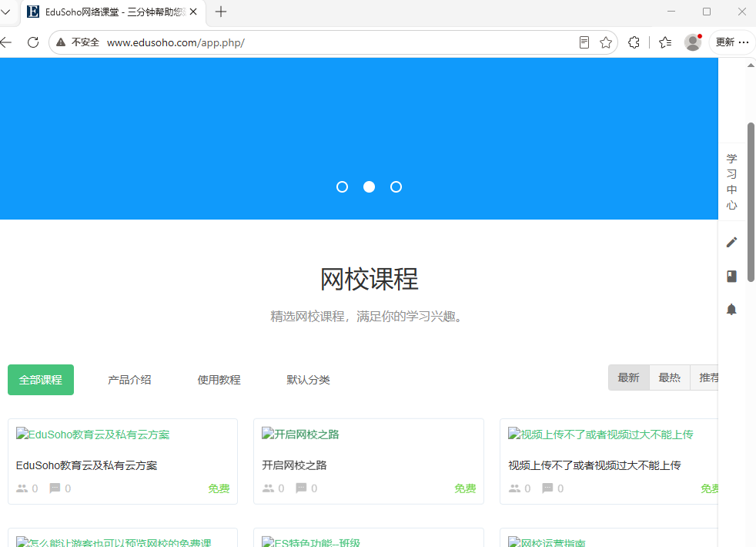The height and width of the screenshot is (547, 756).
Task: Click the scrollbar up arrow
Action: 751,65
